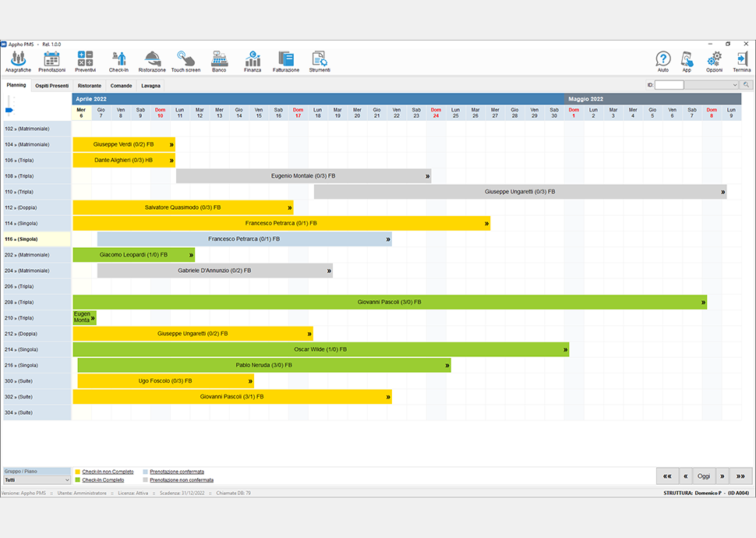Screen dimensions: 756x538
Task: Launch the Touch screen mode
Action: tap(185, 62)
